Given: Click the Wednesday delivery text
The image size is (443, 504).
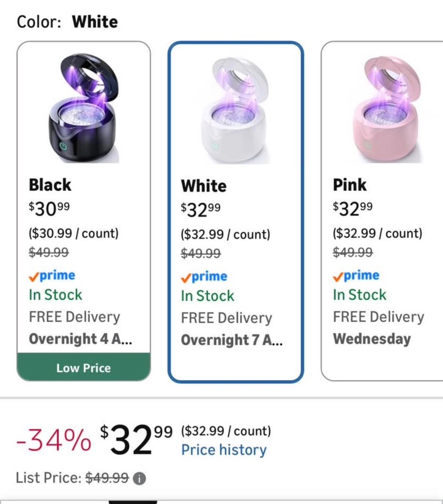Looking at the screenshot, I should coord(372,339).
